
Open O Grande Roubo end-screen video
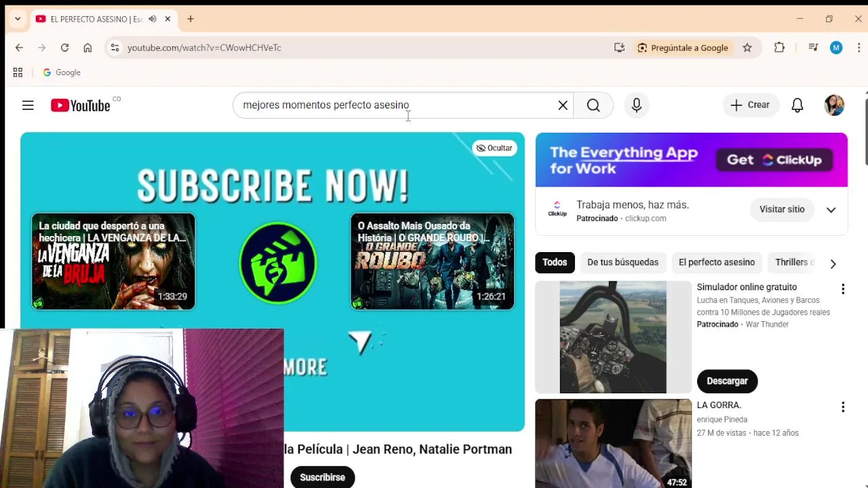432,262
